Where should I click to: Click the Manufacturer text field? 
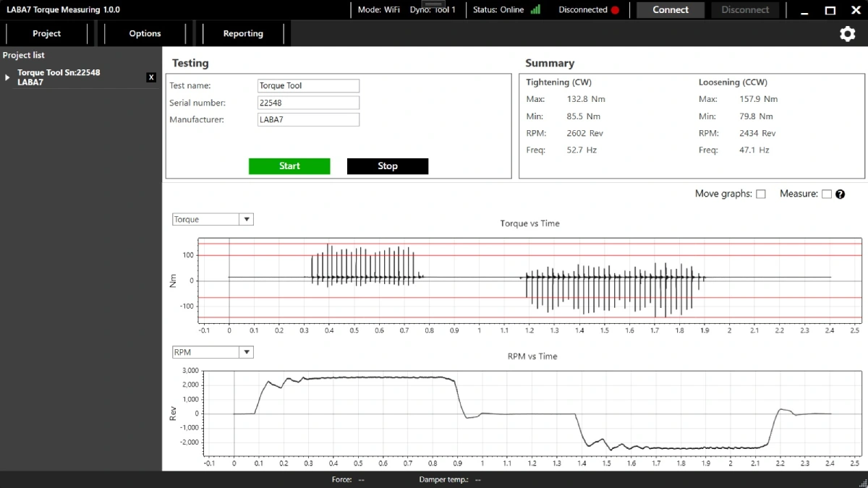[308, 119]
